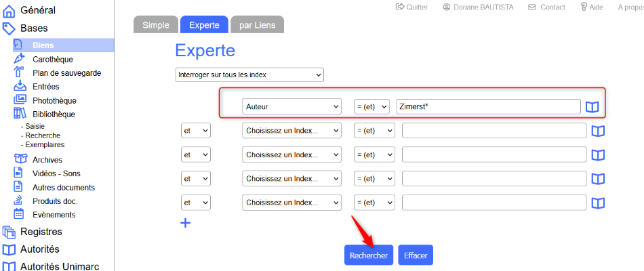Click the input field containing Zimerst*
This screenshot has width=644, height=271.
tap(488, 107)
